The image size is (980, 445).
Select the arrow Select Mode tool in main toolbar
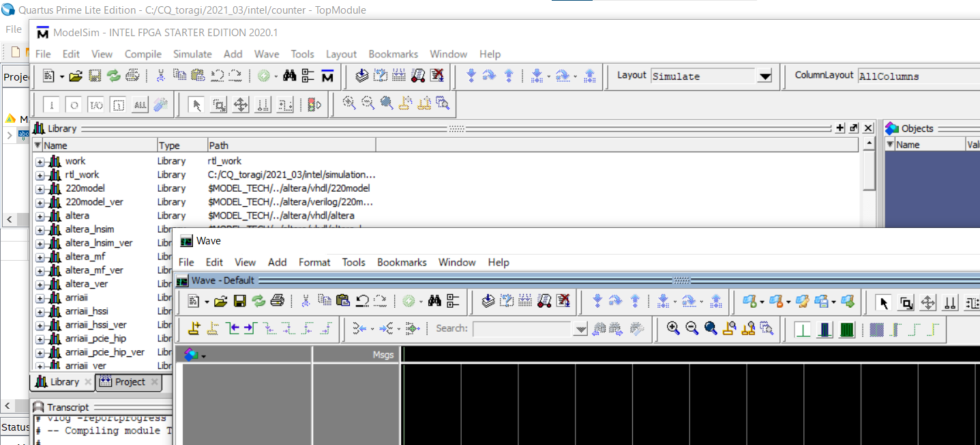[x=196, y=104]
